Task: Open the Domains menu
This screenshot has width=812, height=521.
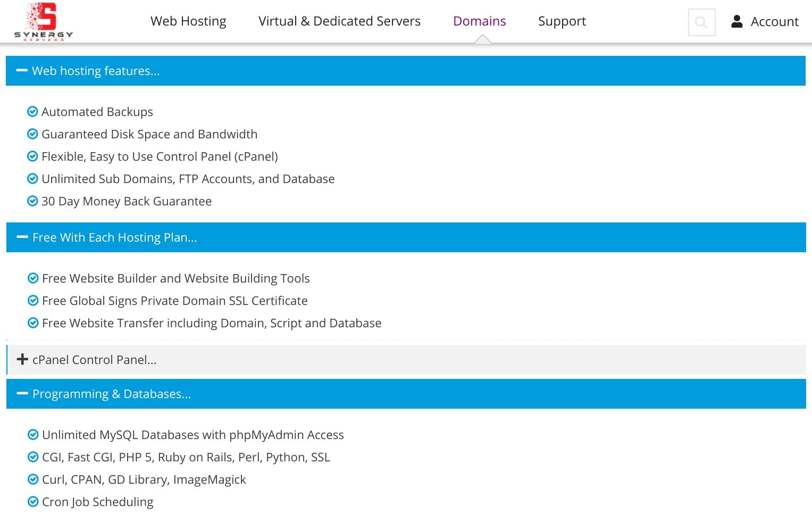Action: click(479, 21)
